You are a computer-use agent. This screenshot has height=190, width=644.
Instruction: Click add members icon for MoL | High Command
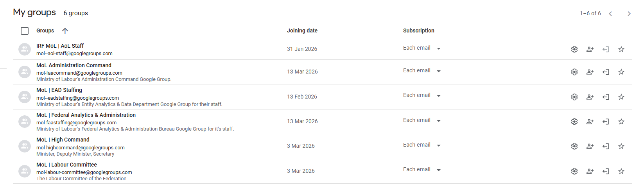pos(590,146)
